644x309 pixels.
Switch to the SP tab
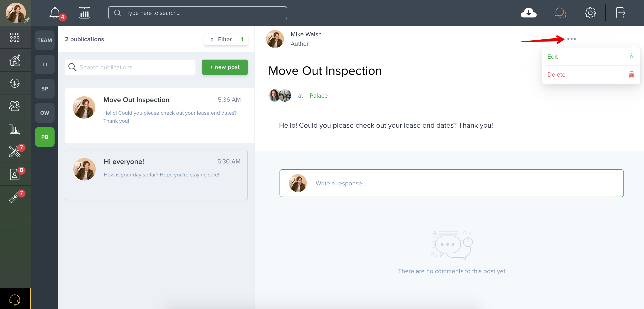point(45,89)
